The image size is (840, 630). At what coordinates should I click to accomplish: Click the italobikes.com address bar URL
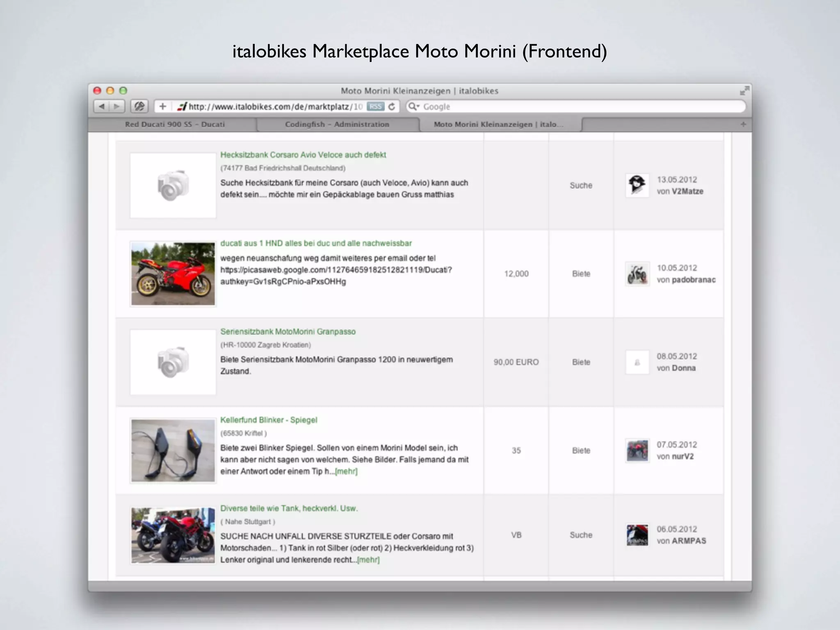276,107
